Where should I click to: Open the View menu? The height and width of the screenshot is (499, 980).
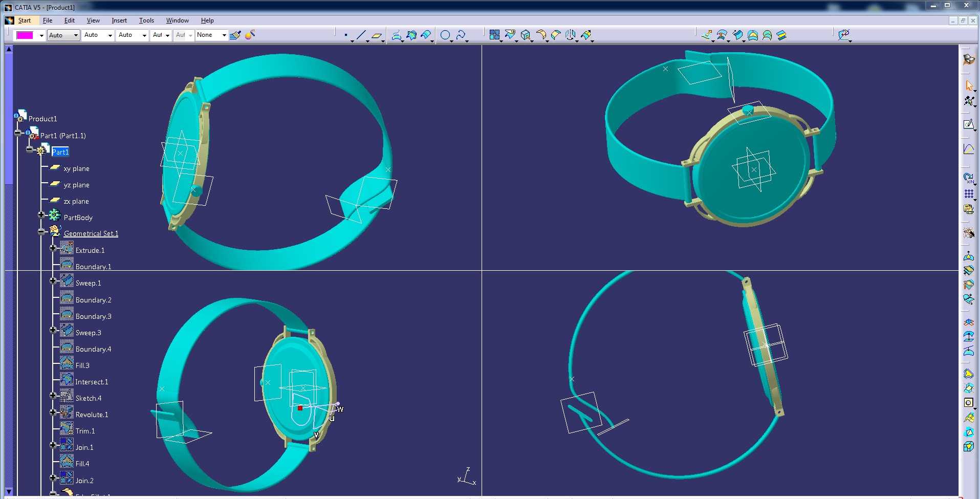click(93, 20)
